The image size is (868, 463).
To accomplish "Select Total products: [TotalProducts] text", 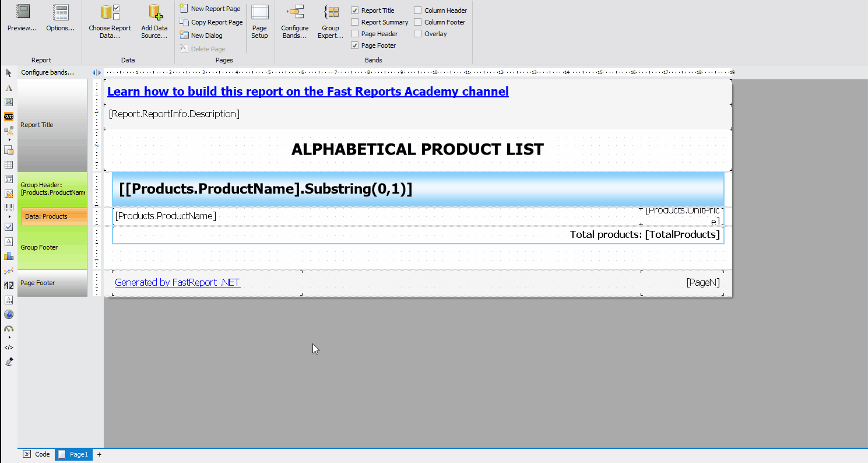I will (645, 234).
